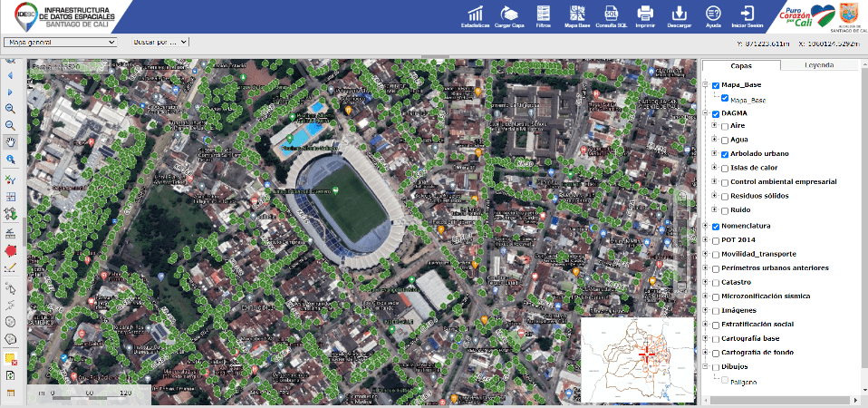Click the Cargar Capa icon
868x408 pixels.
[510, 14]
